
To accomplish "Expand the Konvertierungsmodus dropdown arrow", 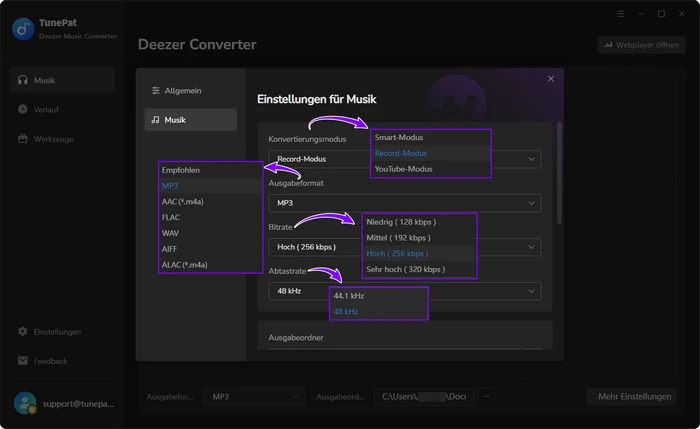I will [531, 159].
